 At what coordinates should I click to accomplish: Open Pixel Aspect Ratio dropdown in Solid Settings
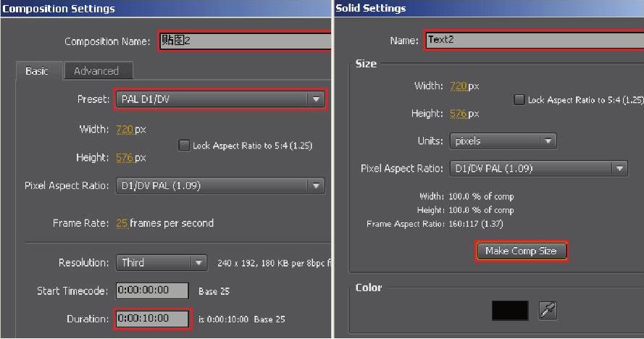pos(539,169)
